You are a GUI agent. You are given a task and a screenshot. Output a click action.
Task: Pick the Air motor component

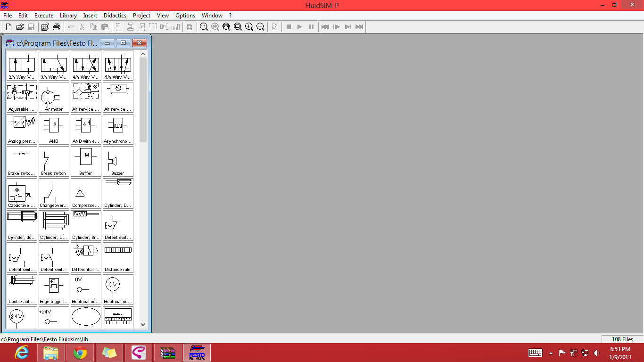54,98
